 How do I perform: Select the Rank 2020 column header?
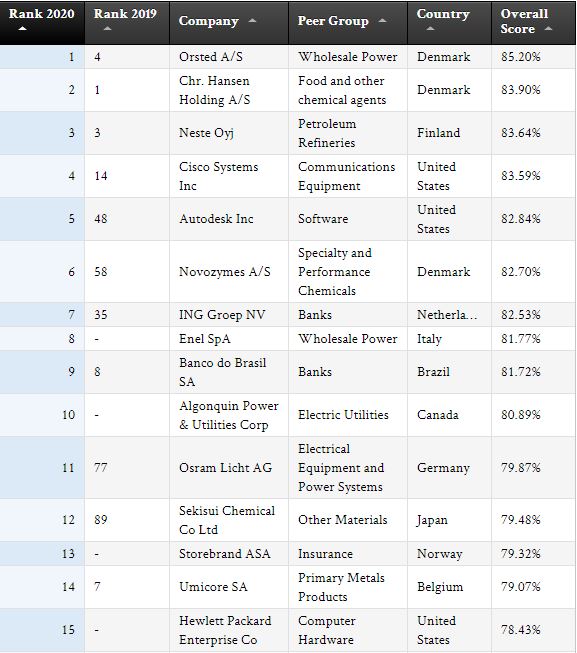pos(42,22)
